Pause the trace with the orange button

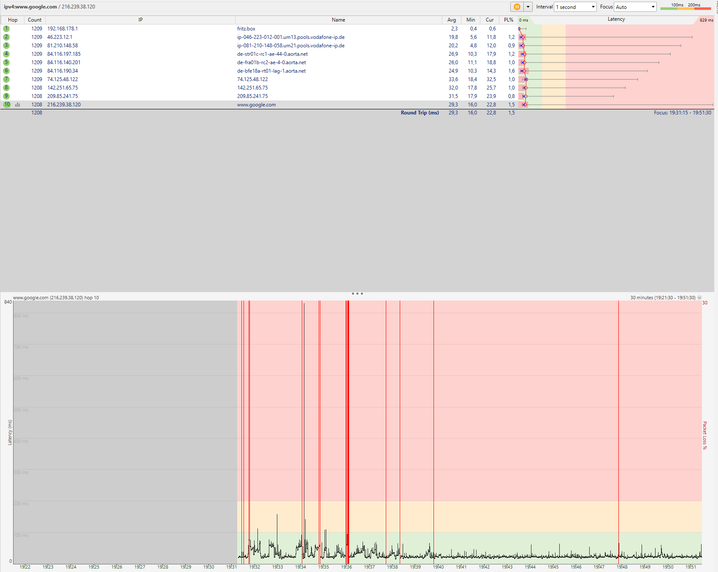pyautogui.click(x=517, y=7)
